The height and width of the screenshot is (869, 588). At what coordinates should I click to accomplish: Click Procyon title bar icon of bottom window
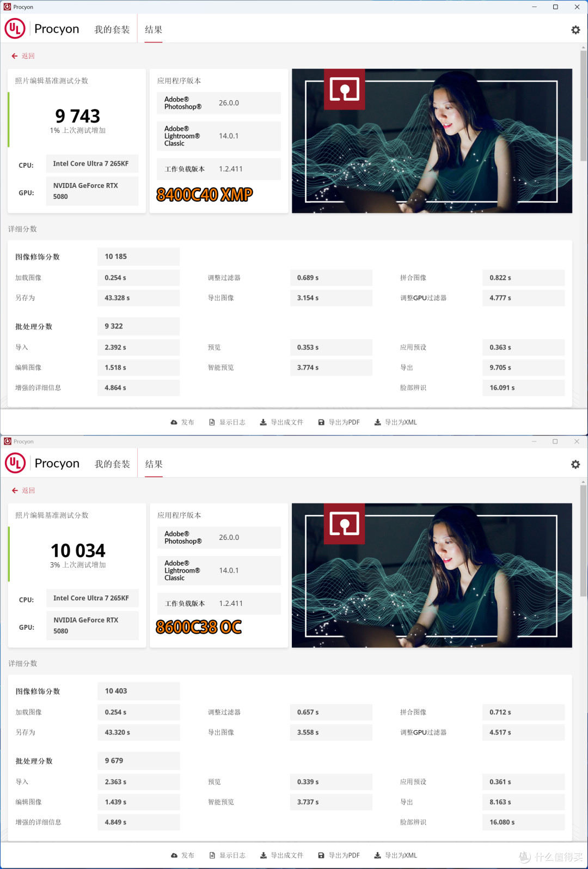pyautogui.click(x=7, y=441)
